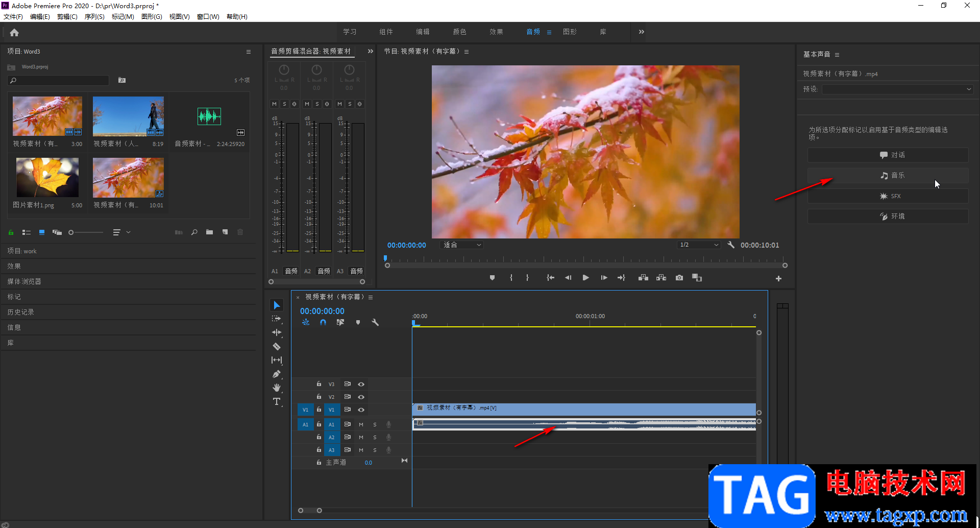Select the Type tool

(x=277, y=401)
